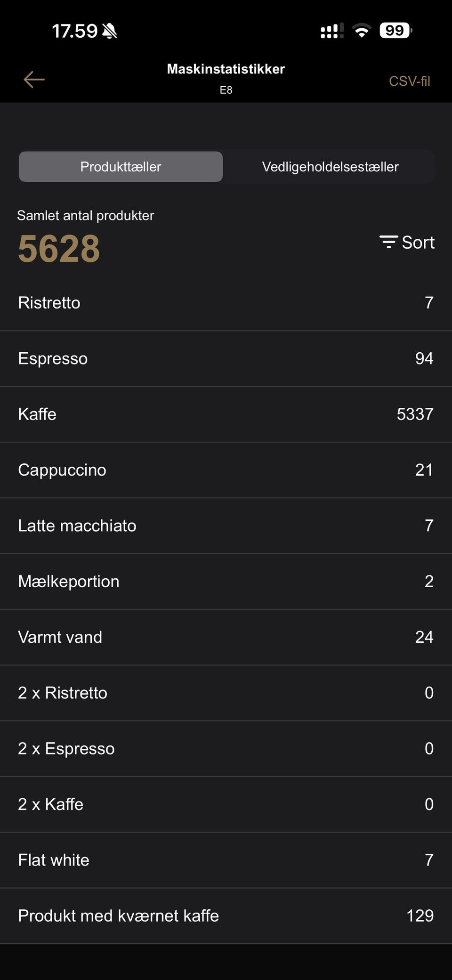This screenshot has height=980, width=452.
Task: Select the Flat white row
Action: 226,860
